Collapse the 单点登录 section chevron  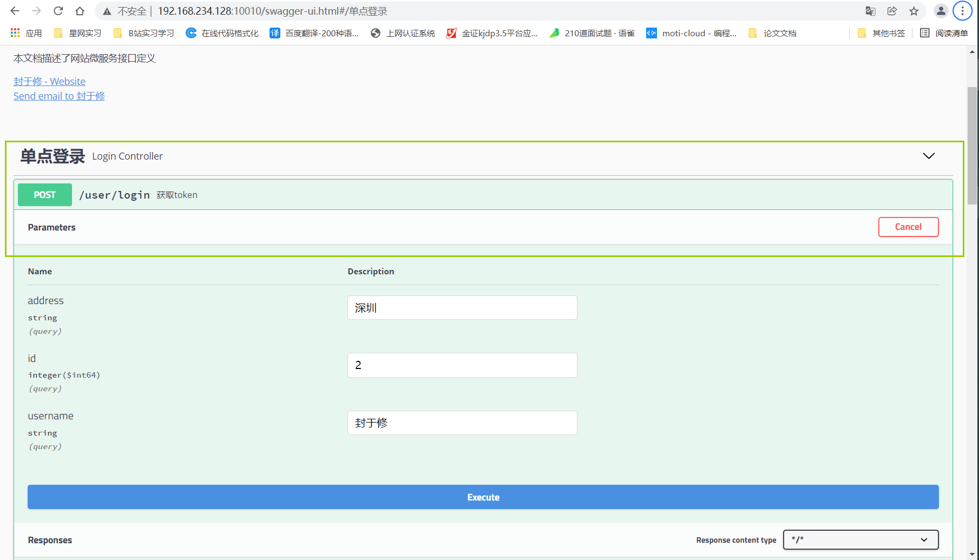pos(929,156)
